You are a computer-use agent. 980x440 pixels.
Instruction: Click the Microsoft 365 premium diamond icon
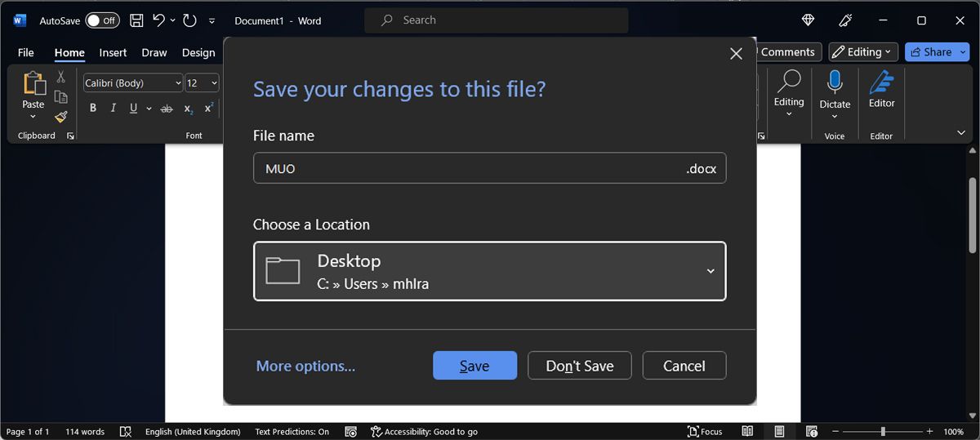pos(808,20)
